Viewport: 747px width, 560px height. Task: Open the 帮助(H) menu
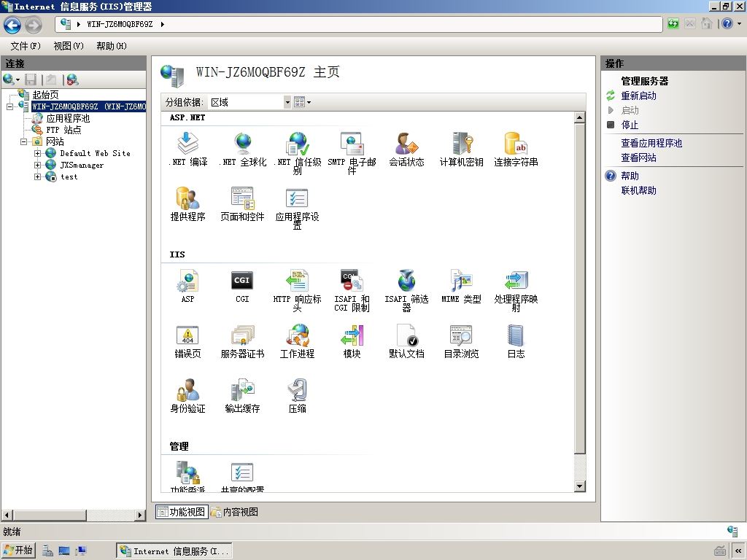click(112, 46)
